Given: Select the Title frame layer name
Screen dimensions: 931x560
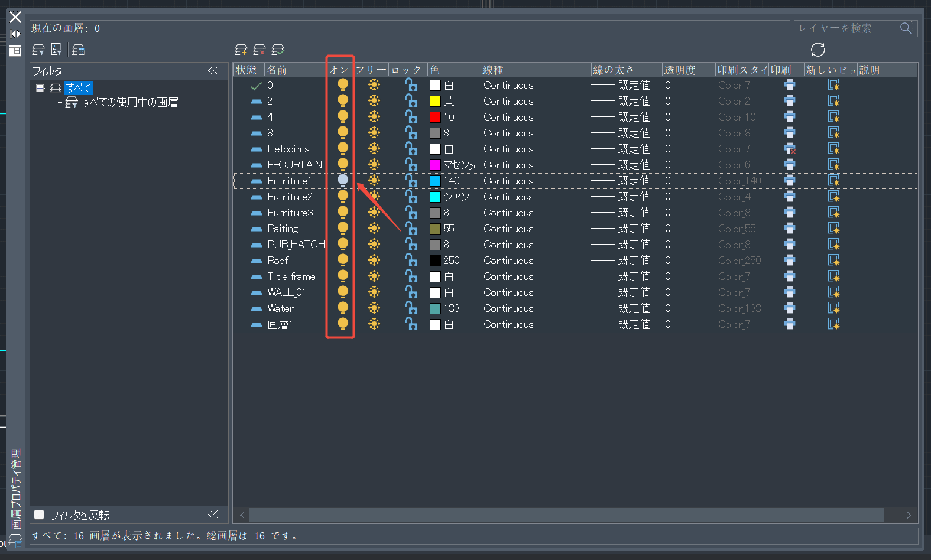Looking at the screenshot, I should click(x=291, y=276).
